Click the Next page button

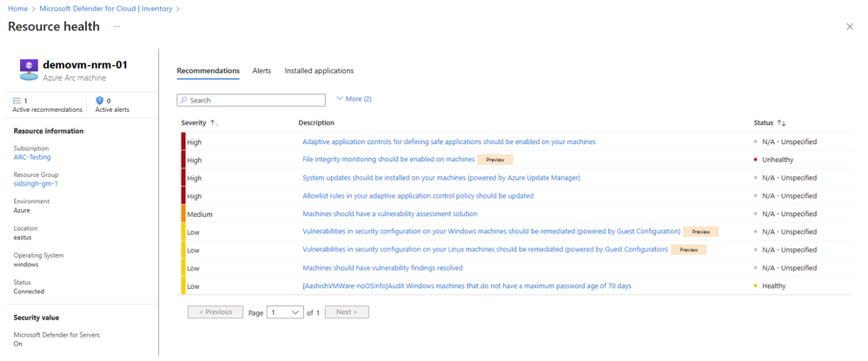point(347,312)
